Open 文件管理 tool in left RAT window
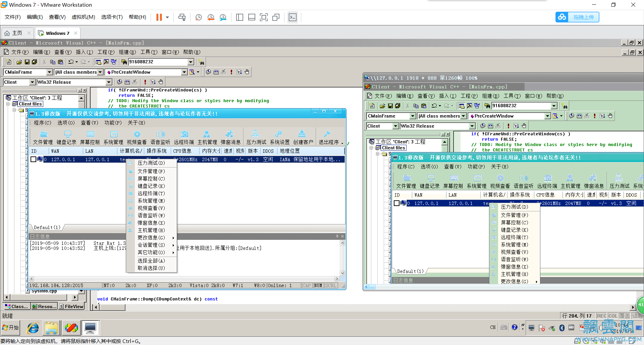This screenshot has height=345, width=644. coord(43,138)
